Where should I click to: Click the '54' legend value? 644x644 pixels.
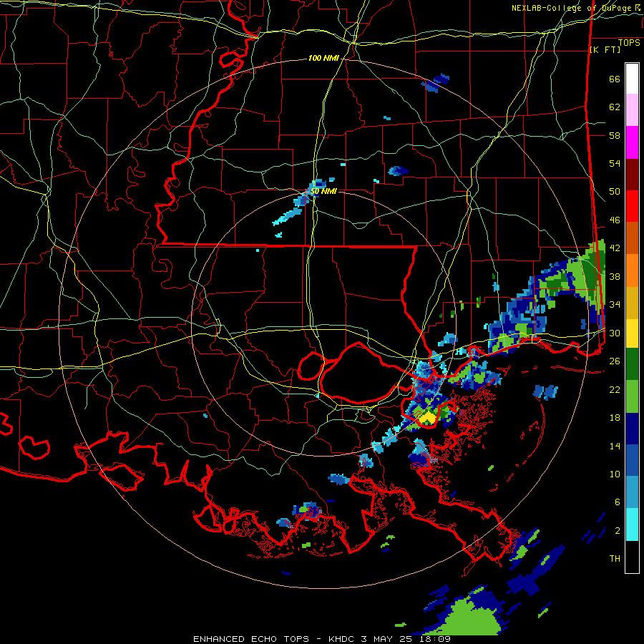[615, 163]
